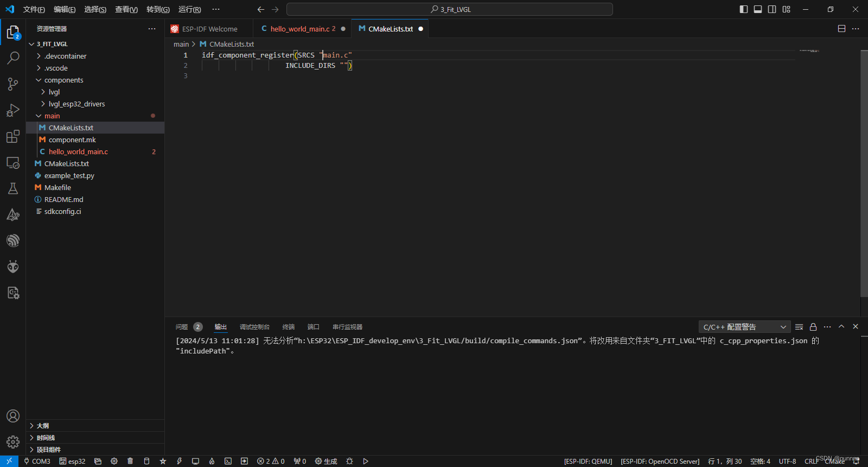Toggle the bottom panel layout button
The image size is (868, 467).
click(758, 9)
